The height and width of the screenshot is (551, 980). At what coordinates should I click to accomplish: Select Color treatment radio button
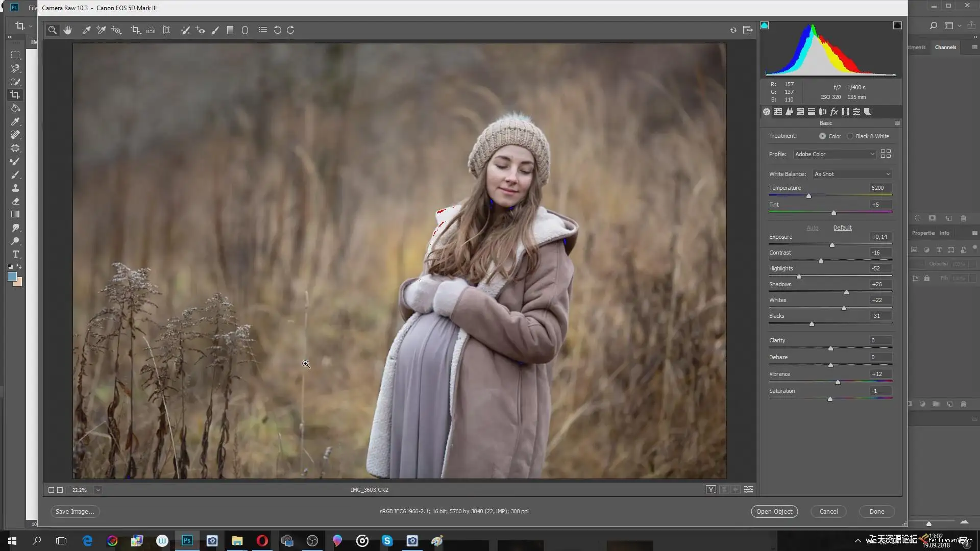[x=822, y=136]
